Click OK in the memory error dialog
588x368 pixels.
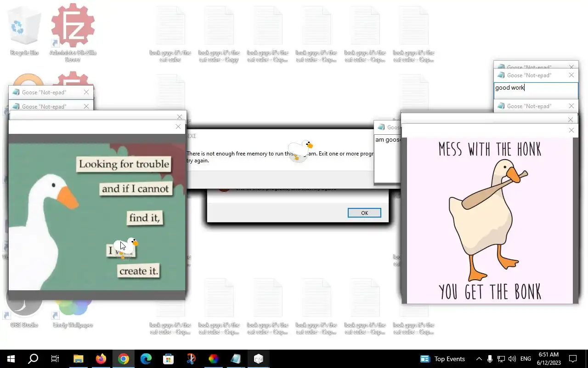click(364, 213)
